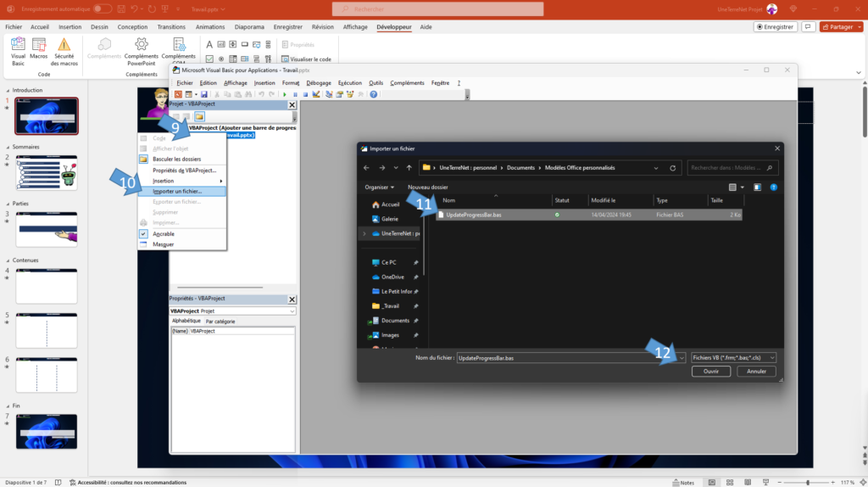Collapse the Sommaires section in slide panel

[x=8, y=148]
